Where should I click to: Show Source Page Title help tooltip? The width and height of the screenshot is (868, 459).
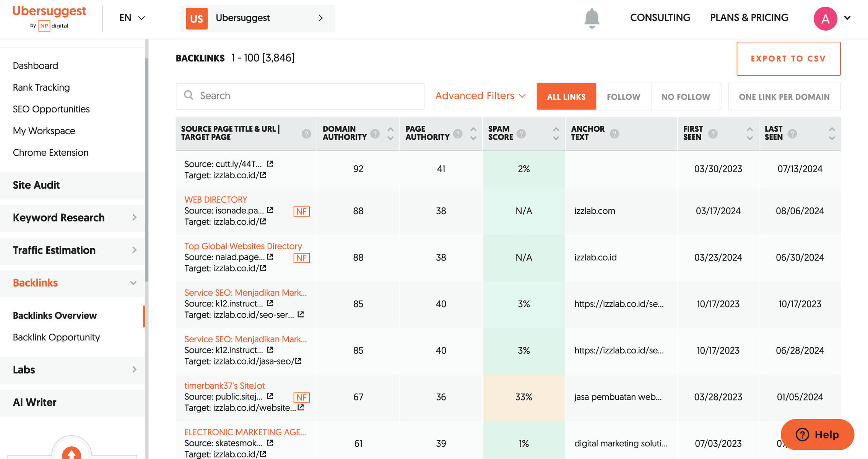point(306,133)
